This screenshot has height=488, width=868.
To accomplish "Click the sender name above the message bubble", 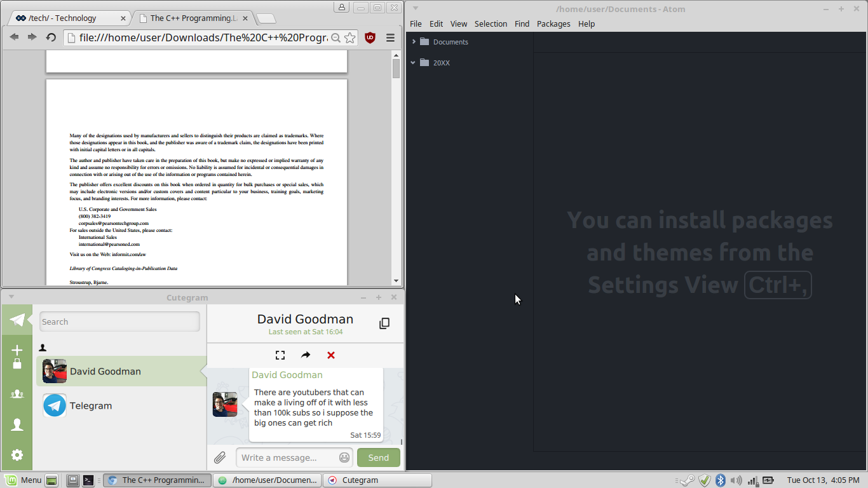I will [287, 375].
